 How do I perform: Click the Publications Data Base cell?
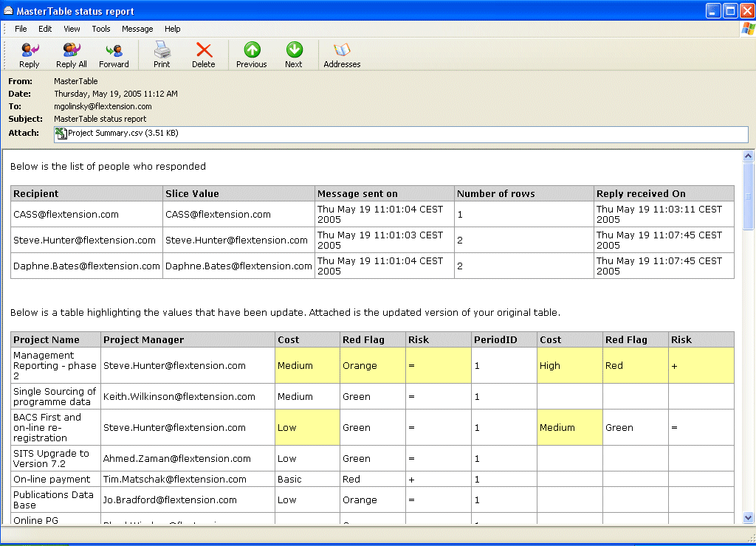click(x=55, y=500)
